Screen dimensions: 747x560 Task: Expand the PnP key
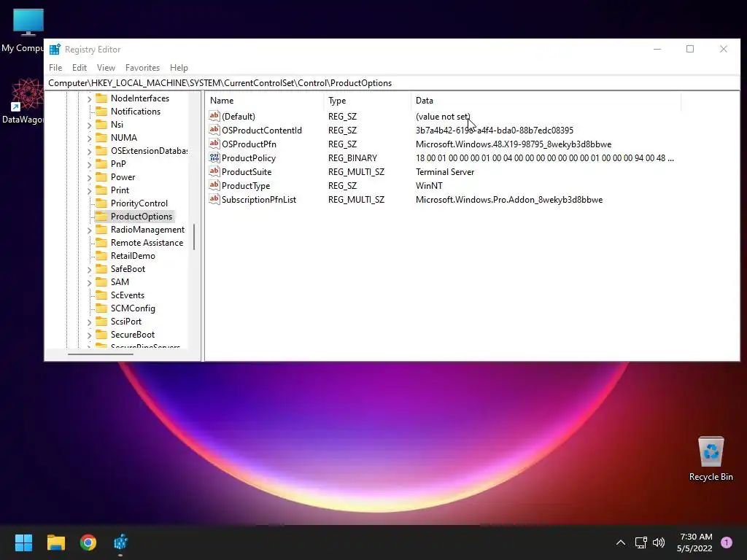coord(89,165)
